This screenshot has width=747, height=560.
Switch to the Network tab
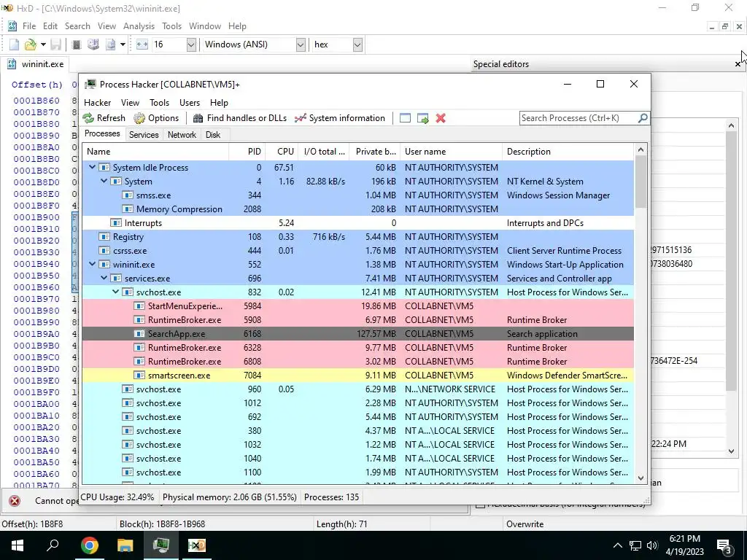point(182,135)
